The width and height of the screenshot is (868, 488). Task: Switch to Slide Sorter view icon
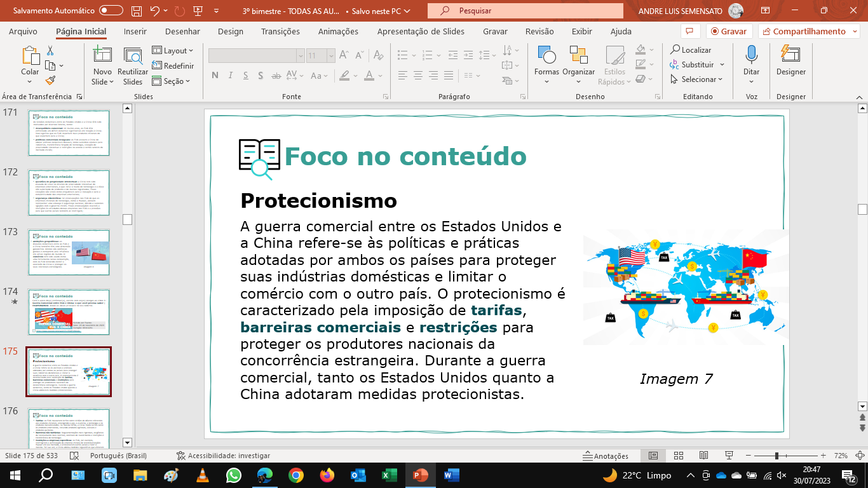pos(679,456)
